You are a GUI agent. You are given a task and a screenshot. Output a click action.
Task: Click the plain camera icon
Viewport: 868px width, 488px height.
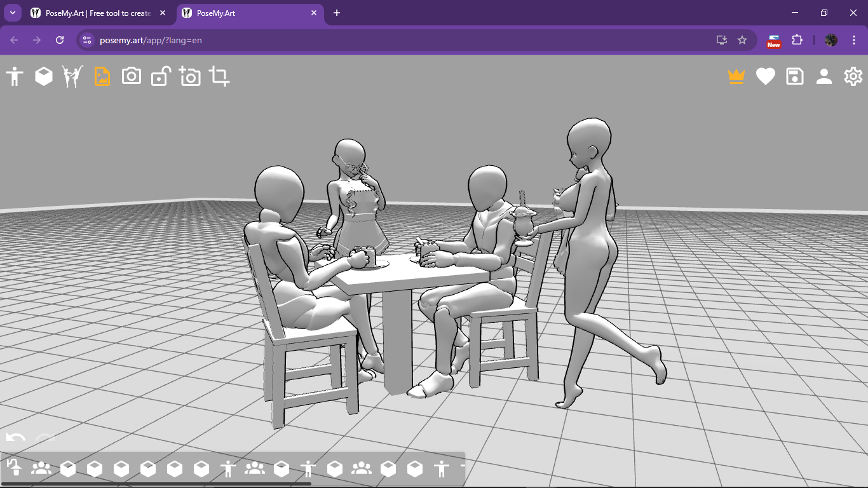[x=132, y=76]
